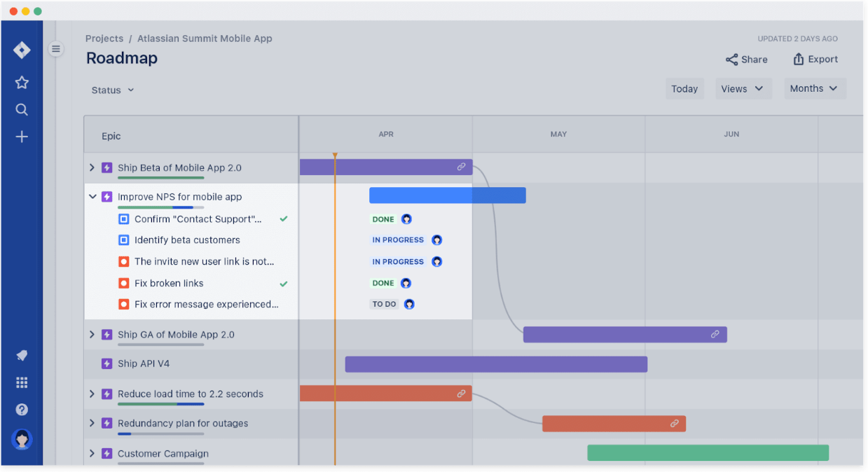Click the DONE status for Confirm "Contact Support"
The image size is (868, 472).
383,219
